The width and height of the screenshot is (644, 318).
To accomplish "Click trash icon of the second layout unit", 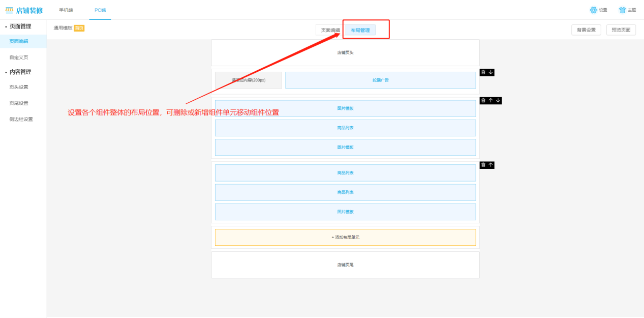I will click(483, 101).
